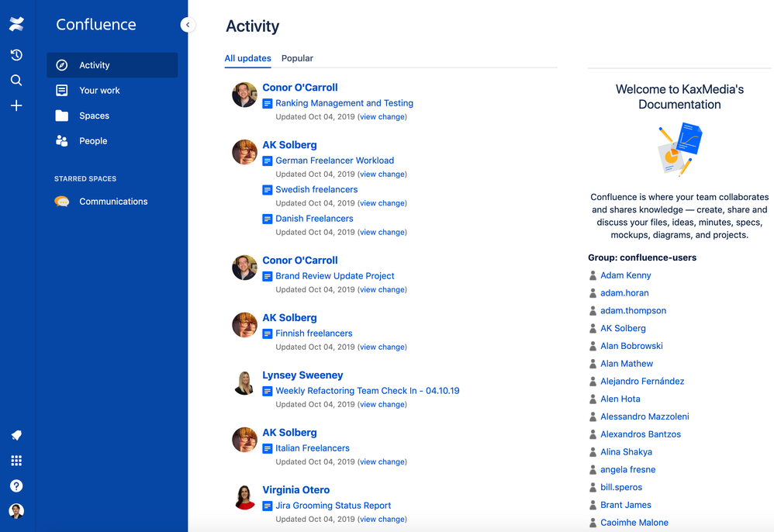
Task: Open Alessandro Mazzoleni user link
Action: tap(644, 416)
